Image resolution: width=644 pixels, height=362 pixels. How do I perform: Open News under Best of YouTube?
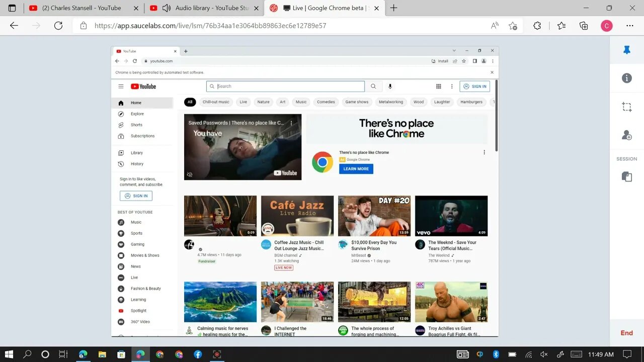click(143, 266)
